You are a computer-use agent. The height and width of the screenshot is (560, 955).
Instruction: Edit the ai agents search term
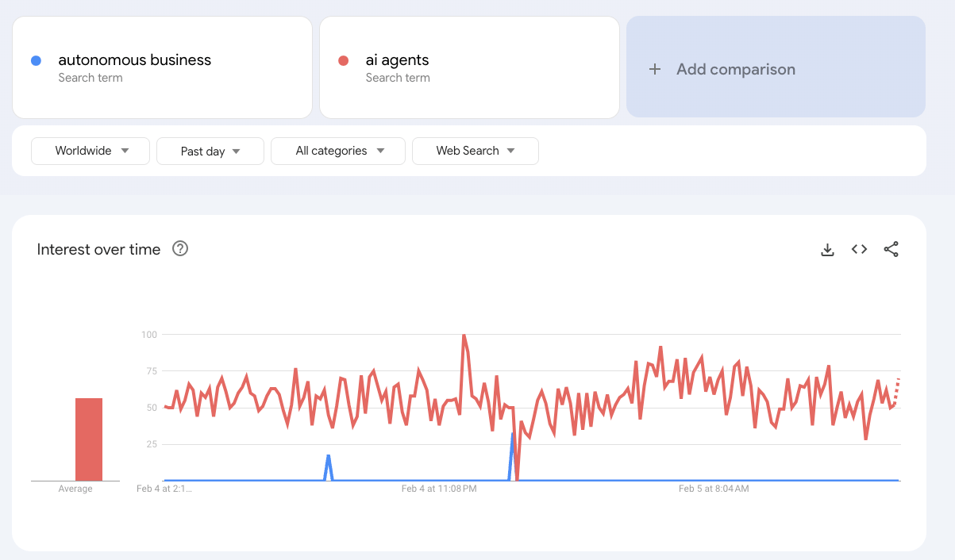[x=397, y=60]
